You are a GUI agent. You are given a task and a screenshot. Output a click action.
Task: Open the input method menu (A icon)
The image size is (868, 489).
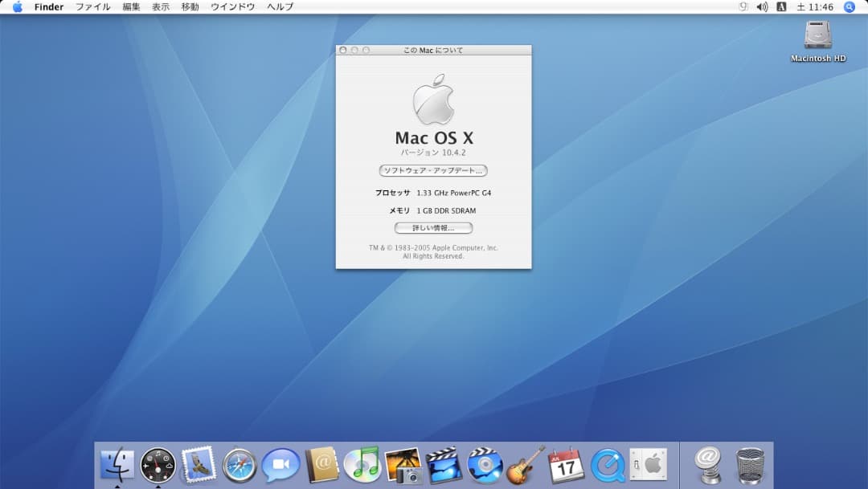[x=781, y=6]
